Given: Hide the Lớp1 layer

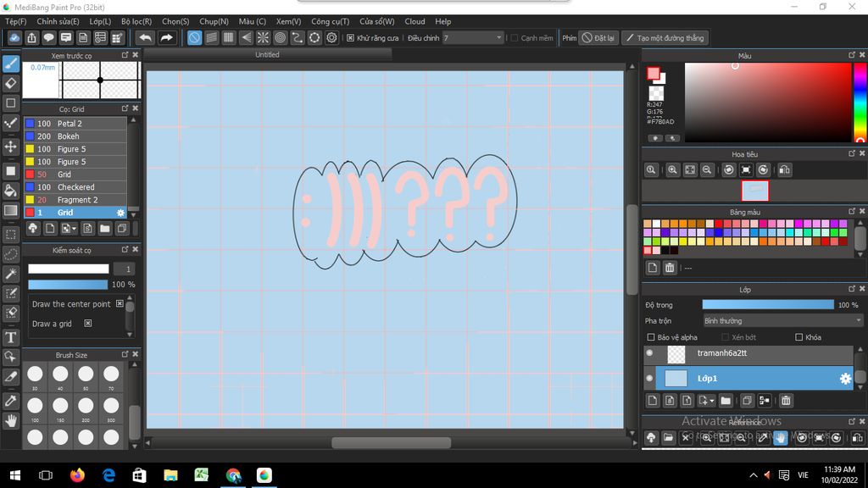Looking at the screenshot, I should (650, 379).
